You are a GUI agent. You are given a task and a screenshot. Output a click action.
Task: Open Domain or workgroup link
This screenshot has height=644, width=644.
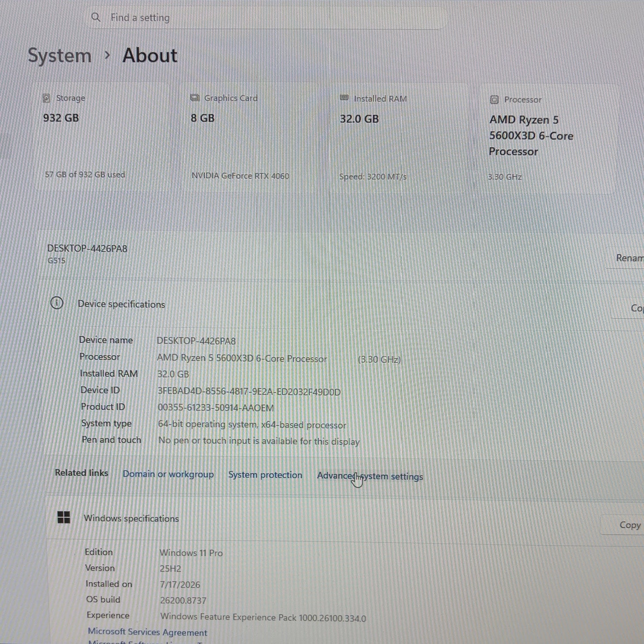(x=168, y=474)
